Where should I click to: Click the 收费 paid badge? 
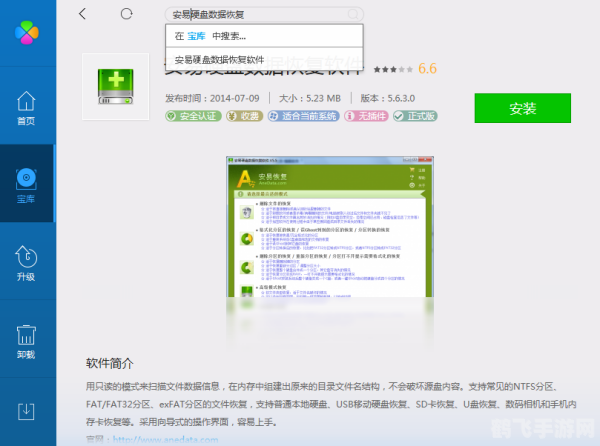pos(244,116)
